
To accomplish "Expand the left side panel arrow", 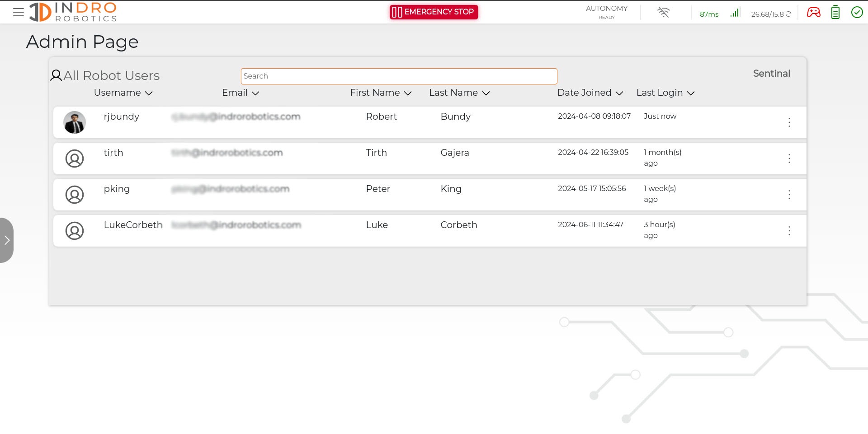I will (7, 240).
